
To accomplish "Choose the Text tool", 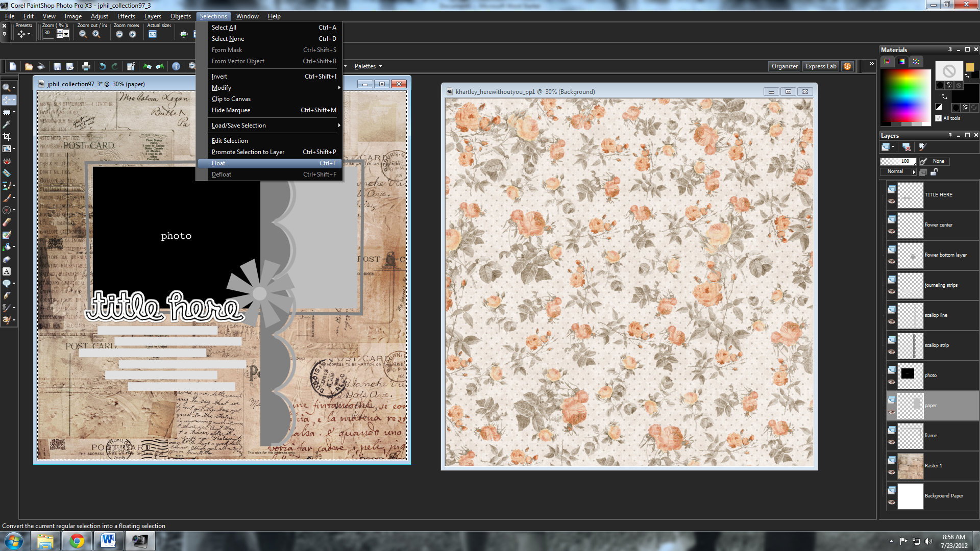I will pos(7,271).
